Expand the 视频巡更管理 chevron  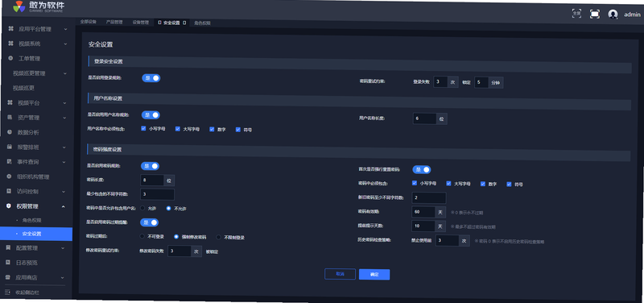(x=65, y=73)
